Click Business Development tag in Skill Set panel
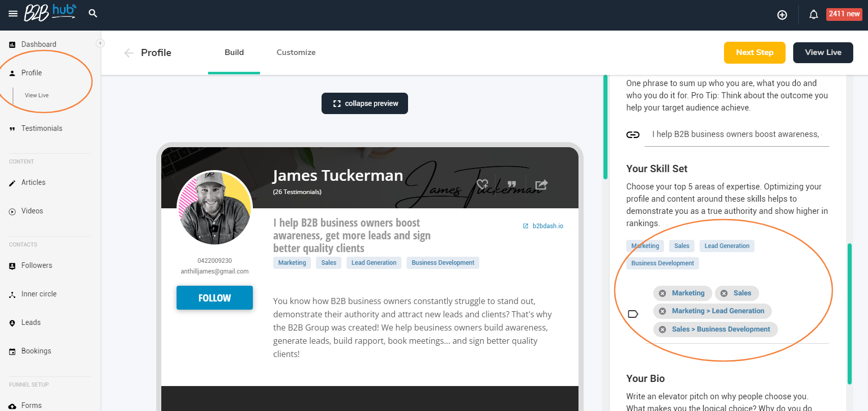The width and height of the screenshot is (868, 411). pyautogui.click(x=662, y=263)
